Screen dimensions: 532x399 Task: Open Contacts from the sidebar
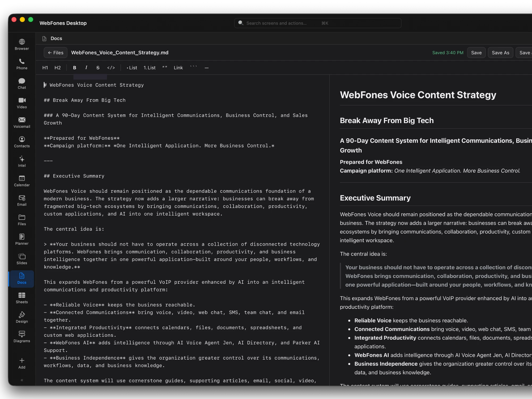click(22, 142)
